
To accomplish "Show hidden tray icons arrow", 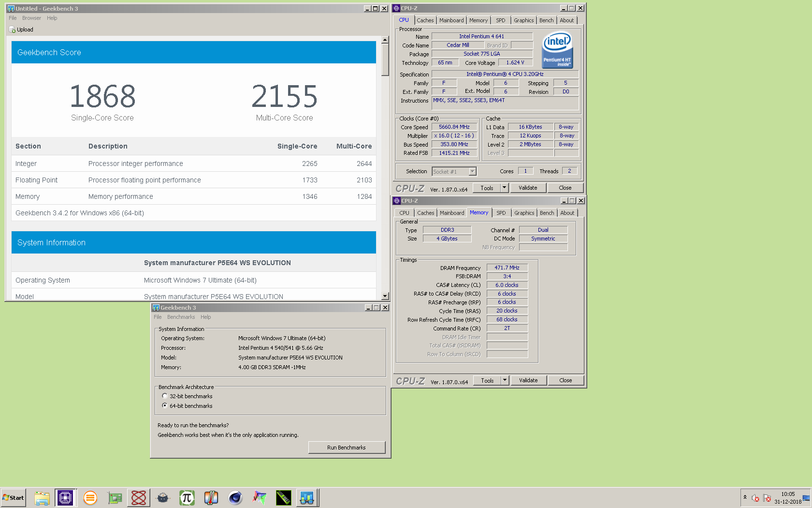I will coord(745,497).
